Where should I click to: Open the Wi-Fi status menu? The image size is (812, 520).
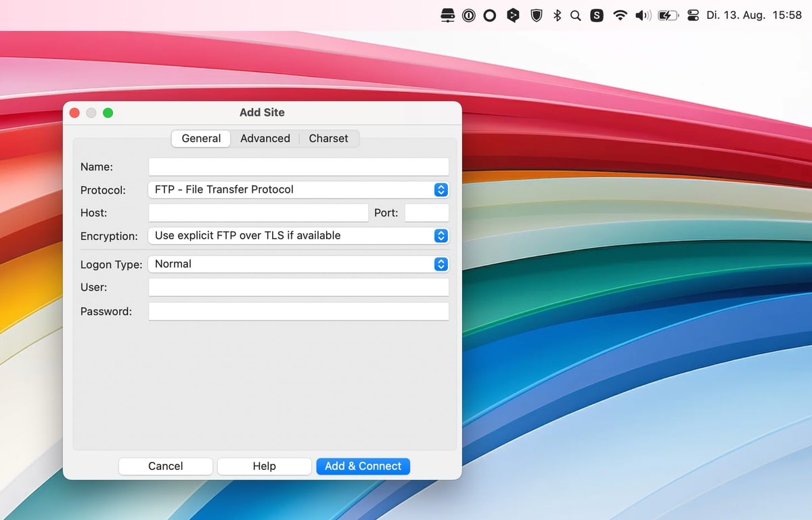[x=620, y=15]
